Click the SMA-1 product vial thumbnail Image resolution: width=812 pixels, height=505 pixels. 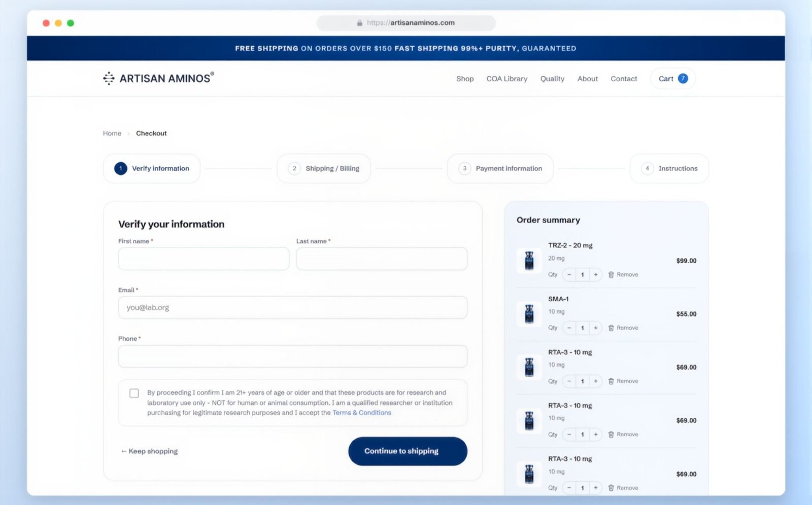(529, 314)
